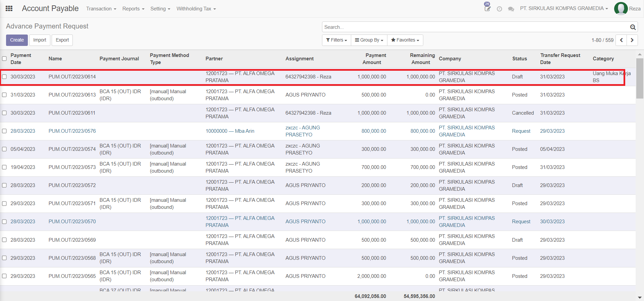Check the row PUM.OUT/2023/0611 checkbox
The width and height of the screenshot is (644, 301).
4,113
